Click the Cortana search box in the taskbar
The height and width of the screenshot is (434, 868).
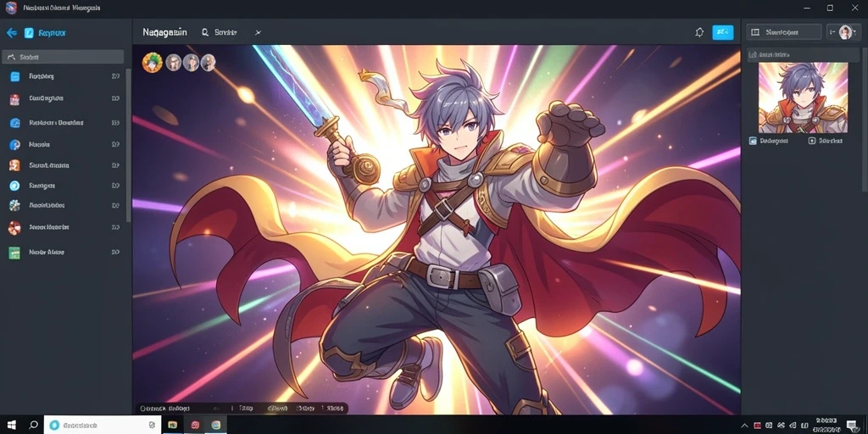(103, 425)
